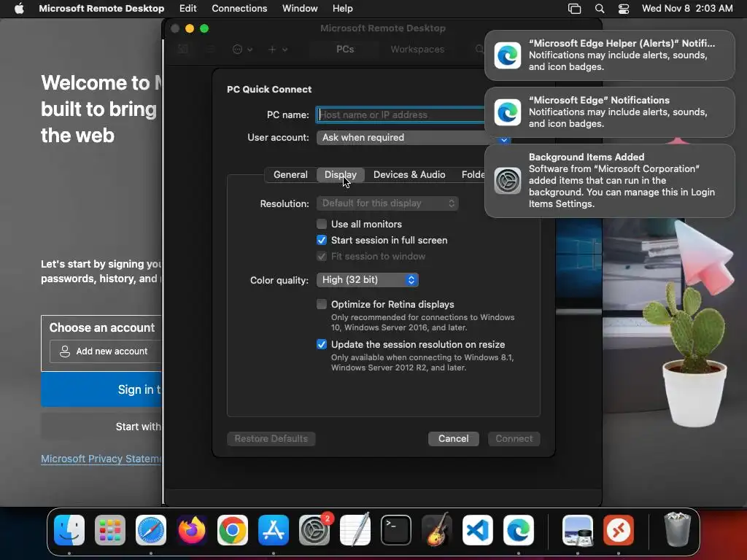Open Preview from the Dock
Viewport: 747px width, 560px height.
click(578, 529)
